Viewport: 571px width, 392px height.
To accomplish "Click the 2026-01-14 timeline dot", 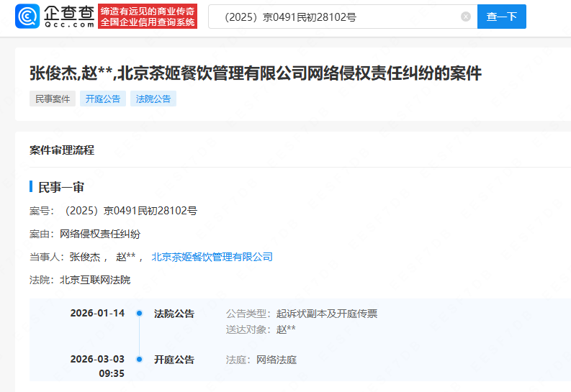I will click(x=139, y=314).
